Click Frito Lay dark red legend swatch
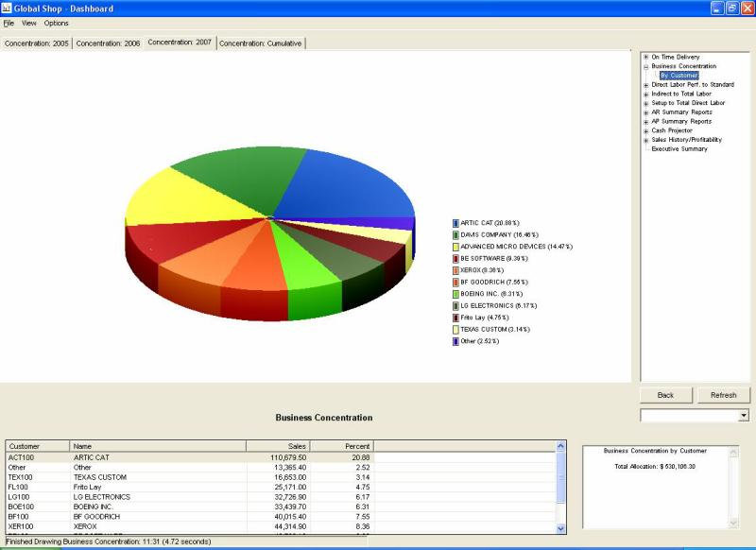The image size is (756, 550). pyautogui.click(x=455, y=318)
